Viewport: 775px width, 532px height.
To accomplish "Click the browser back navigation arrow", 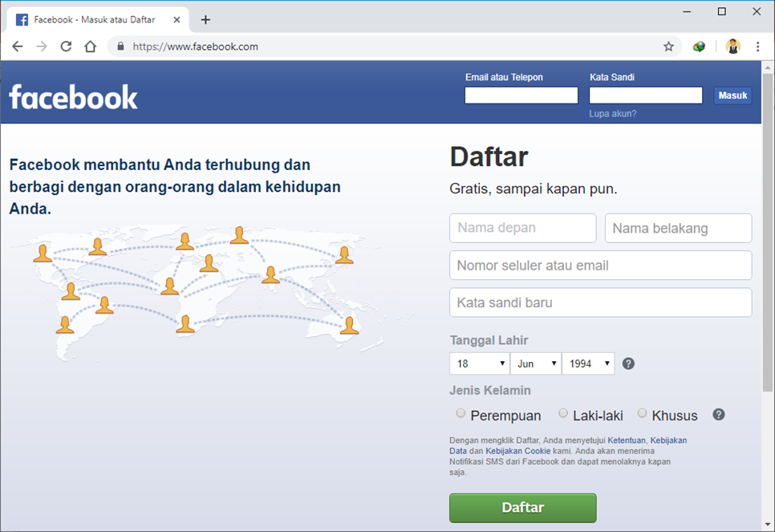I will click(x=17, y=47).
